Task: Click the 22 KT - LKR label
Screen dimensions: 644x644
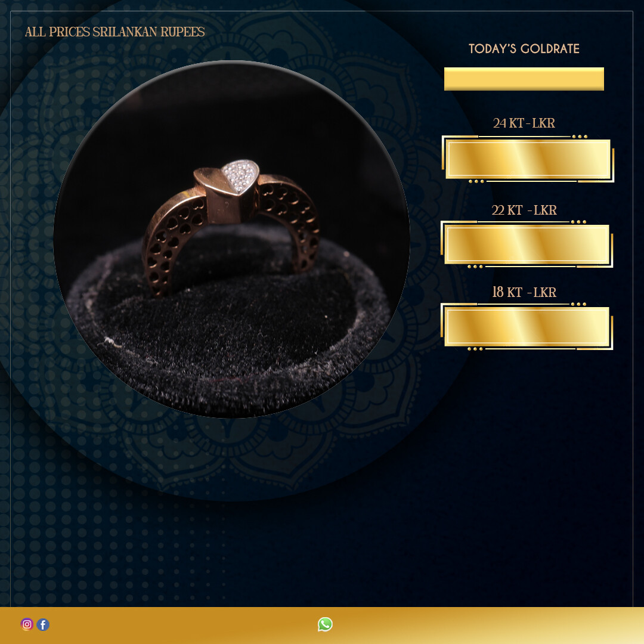Action: pyautogui.click(x=524, y=210)
